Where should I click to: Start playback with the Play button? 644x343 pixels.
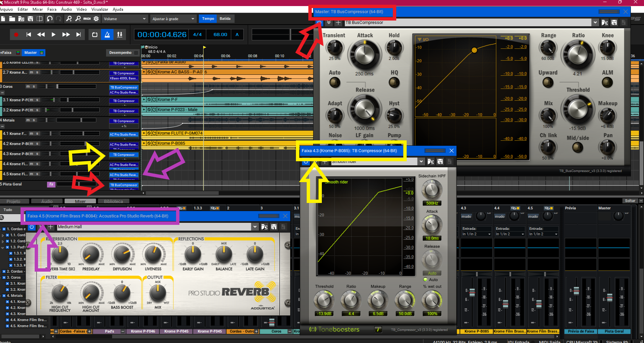[x=53, y=34]
